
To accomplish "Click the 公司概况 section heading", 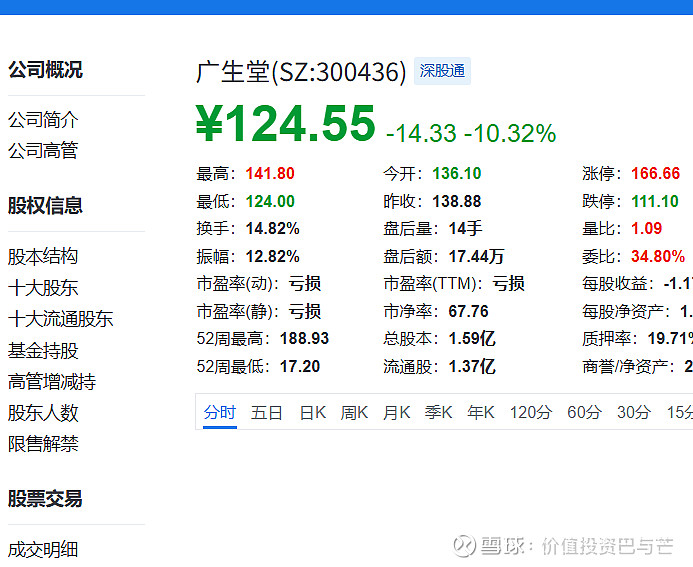I will 46,70.
